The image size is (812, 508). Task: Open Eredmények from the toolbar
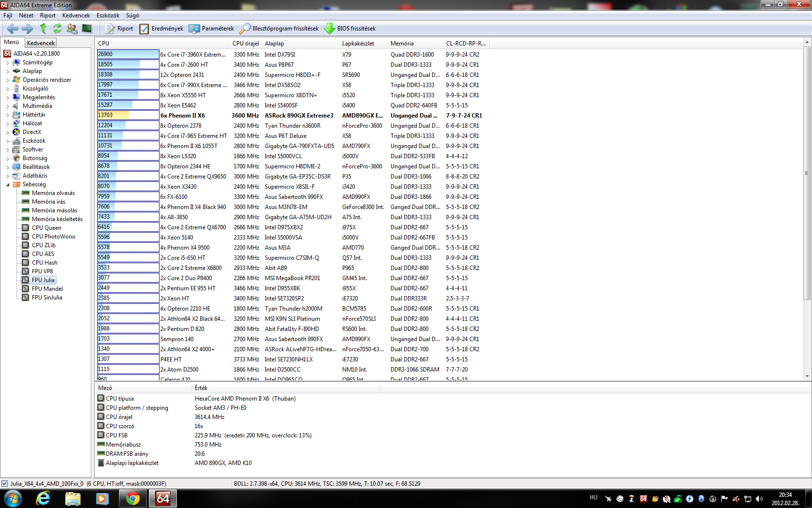(161, 29)
